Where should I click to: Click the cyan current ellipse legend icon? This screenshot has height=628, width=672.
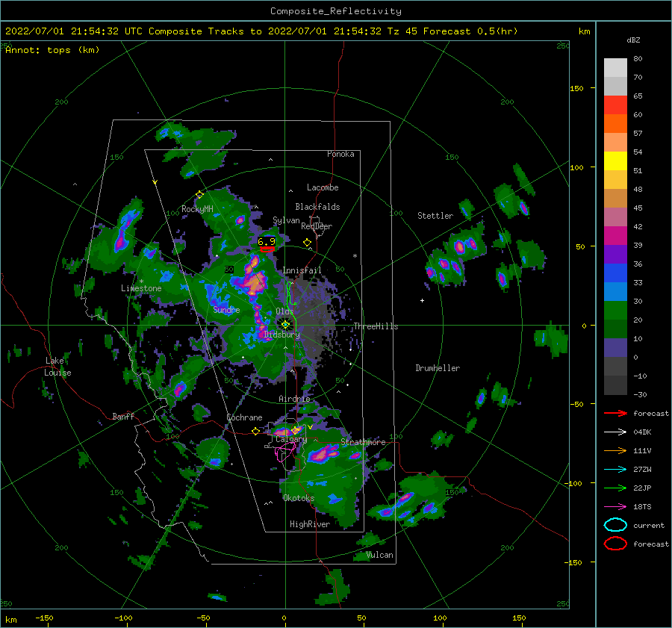click(x=615, y=525)
